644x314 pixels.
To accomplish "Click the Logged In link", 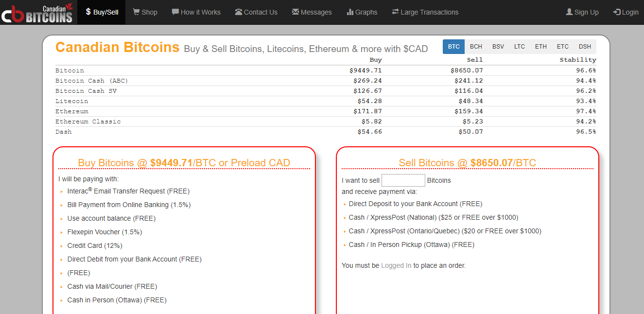I will tap(396, 265).
